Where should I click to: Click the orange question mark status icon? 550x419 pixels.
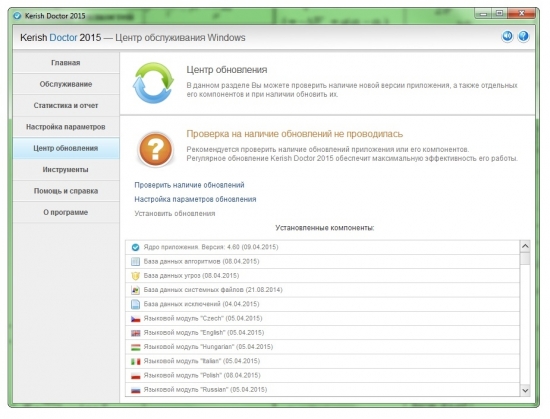tap(155, 150)
